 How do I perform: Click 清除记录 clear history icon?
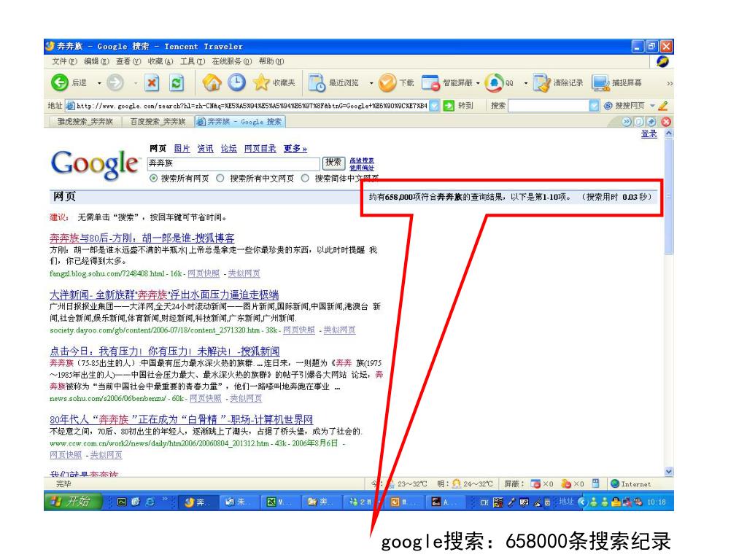click(x=542, y=83)
